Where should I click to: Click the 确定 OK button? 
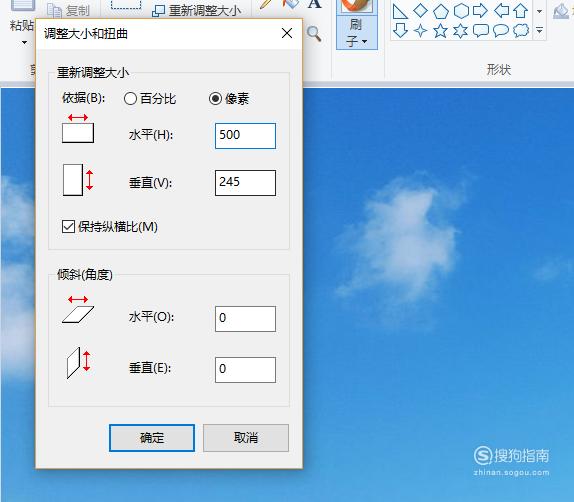click(152, 438)
